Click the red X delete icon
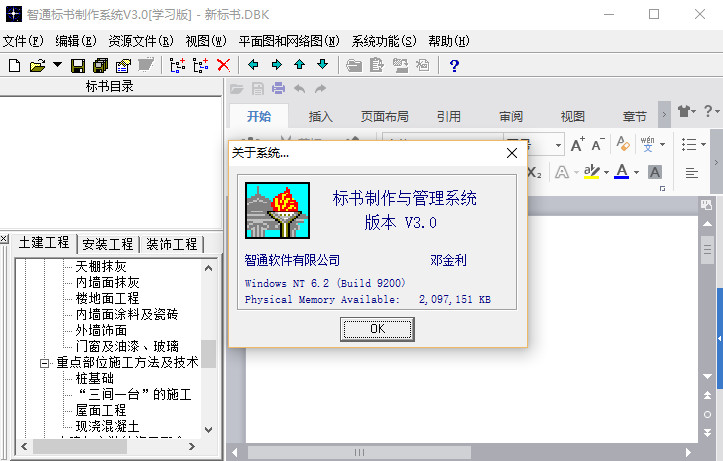 (223, 65)
